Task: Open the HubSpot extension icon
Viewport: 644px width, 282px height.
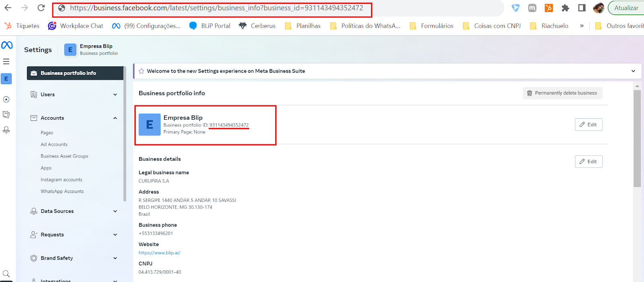Action: coord(549,8)
